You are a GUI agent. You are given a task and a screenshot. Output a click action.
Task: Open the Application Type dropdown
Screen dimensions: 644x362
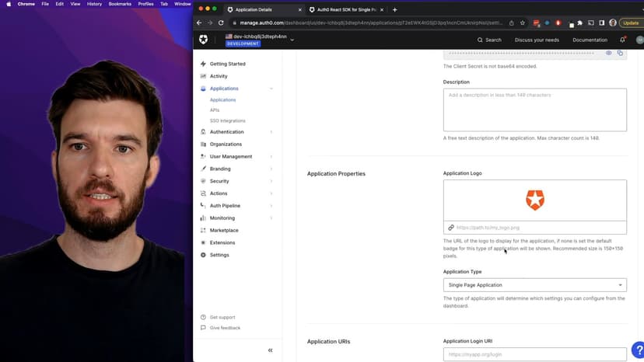534,285
